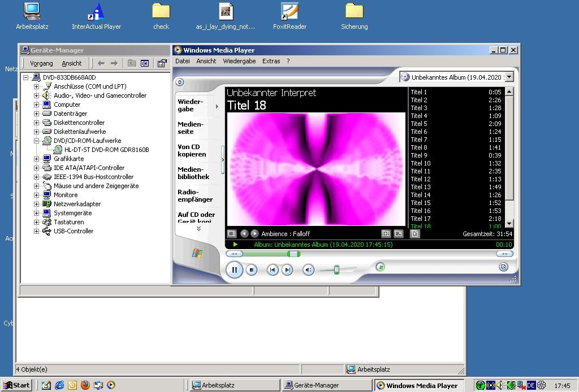
Task: Switch to Geräte-Manager taskbar button
Action: [326, 385]
